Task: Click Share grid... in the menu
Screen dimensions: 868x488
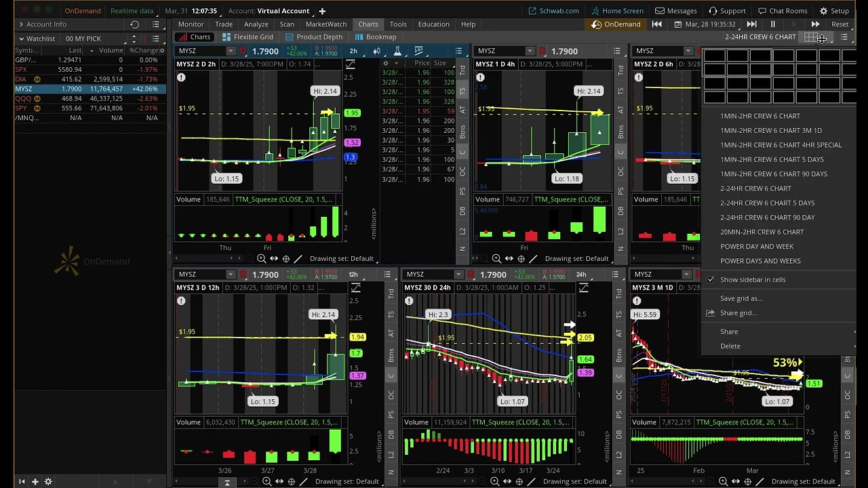Action: (x=738, y=313)
